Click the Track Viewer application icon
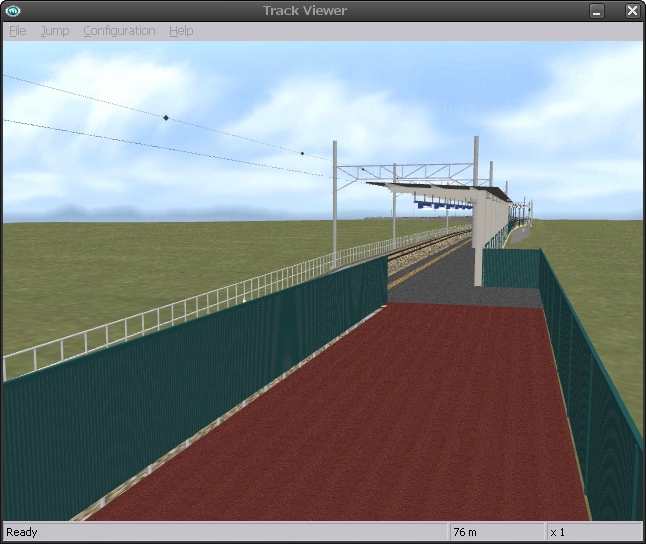 (13, 11)
